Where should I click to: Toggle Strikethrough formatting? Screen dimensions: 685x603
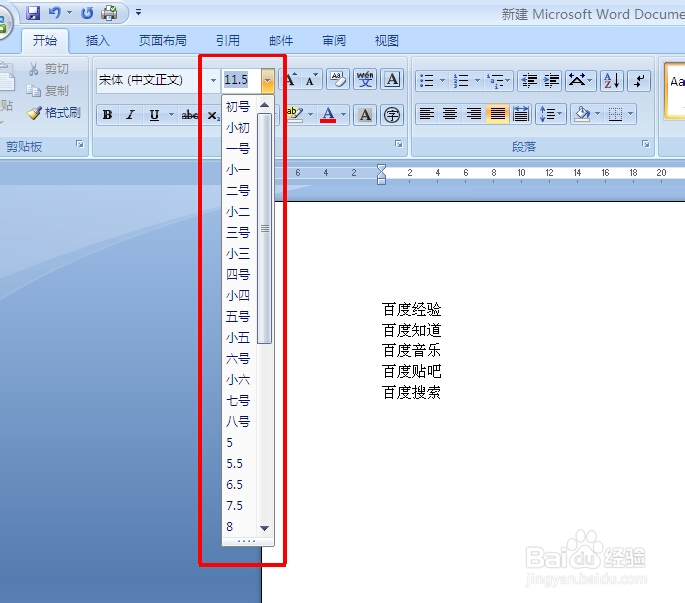[x=190, y=115]
